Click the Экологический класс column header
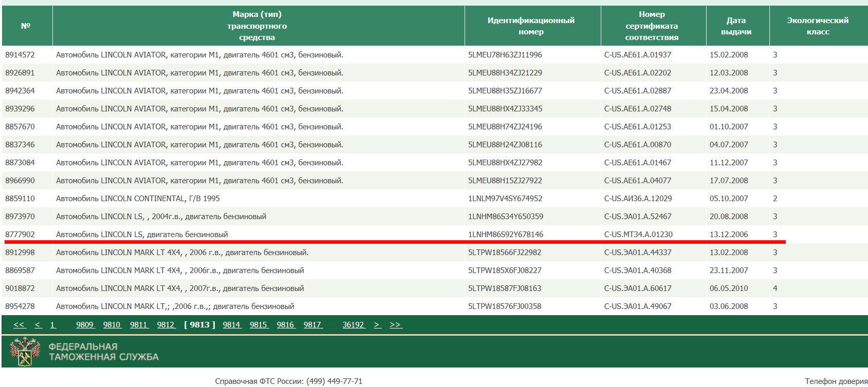The image size is (868, 387). click(x=818, y=26)
